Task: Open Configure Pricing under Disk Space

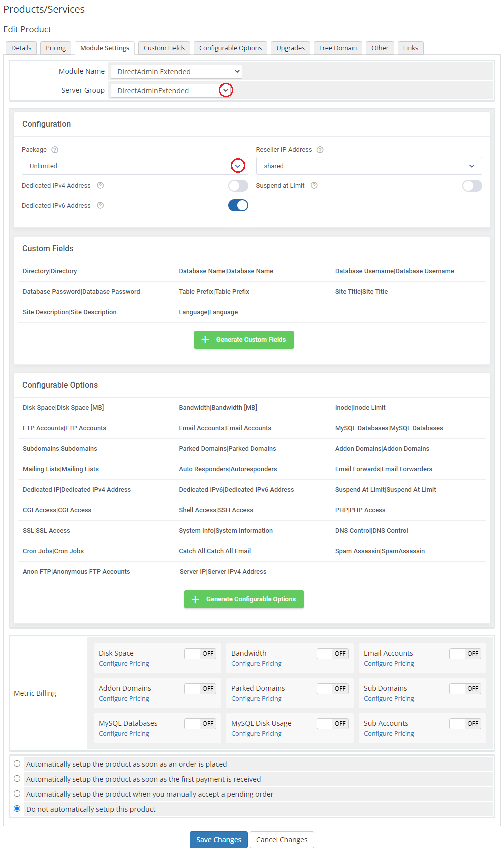Action: 124,664
